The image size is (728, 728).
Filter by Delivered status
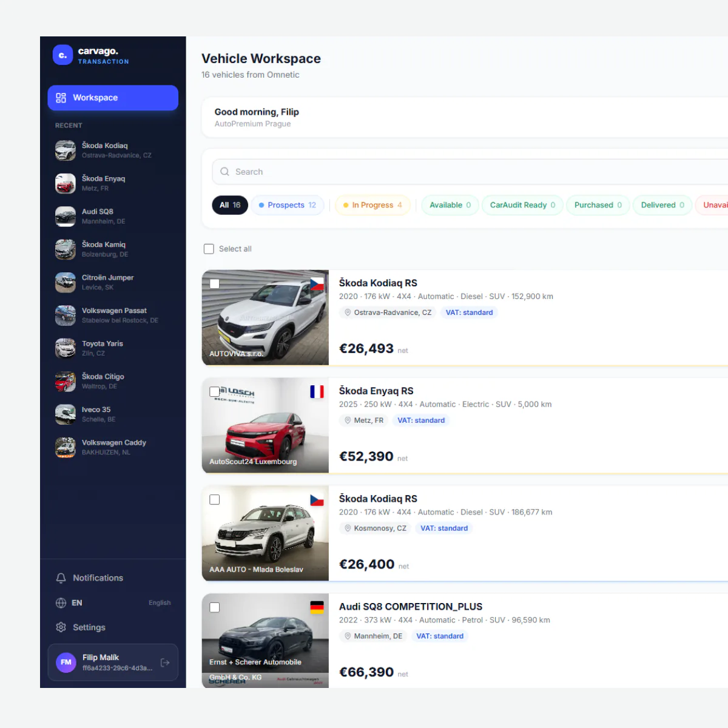(x=662, y=205)
